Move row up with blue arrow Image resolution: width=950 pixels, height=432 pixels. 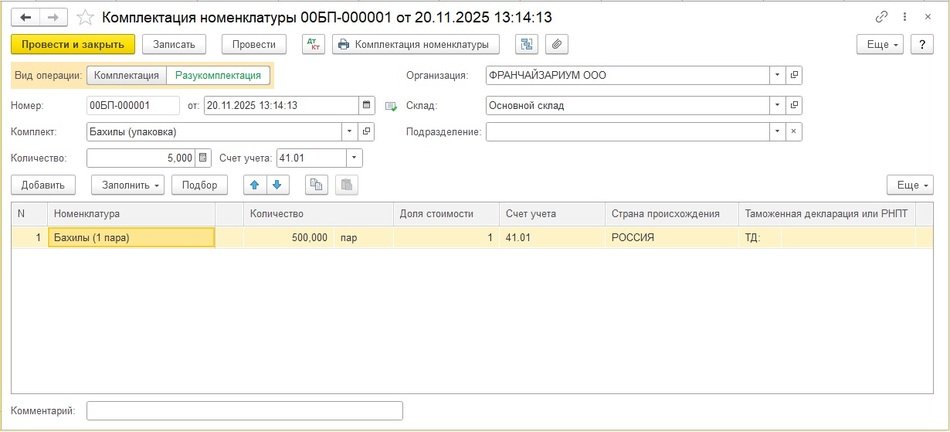click(254, 185)
